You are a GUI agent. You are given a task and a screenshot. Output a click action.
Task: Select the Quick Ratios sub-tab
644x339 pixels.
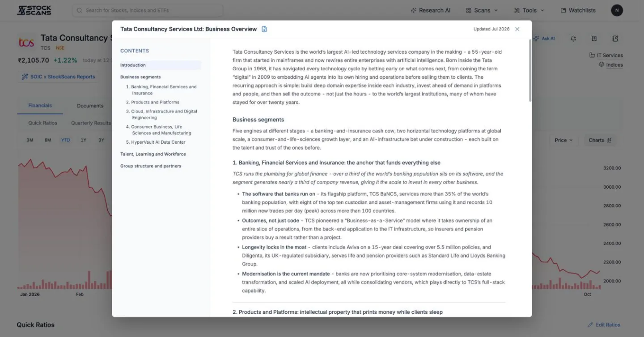click(x=42, y=123)
